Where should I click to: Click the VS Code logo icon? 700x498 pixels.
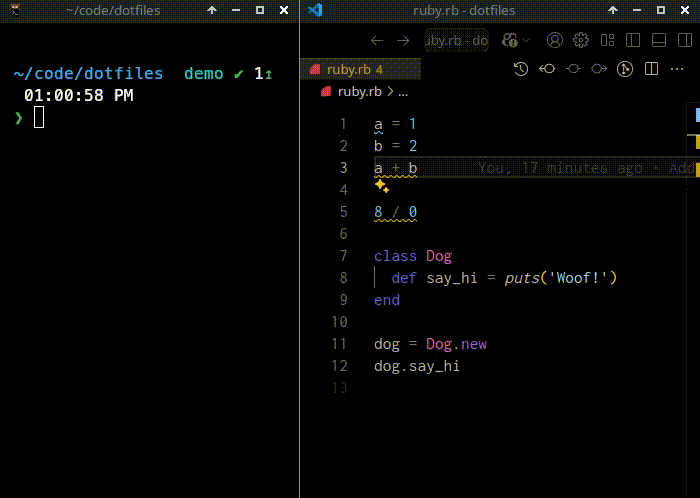pyautogui.click(x=316, y=11)
